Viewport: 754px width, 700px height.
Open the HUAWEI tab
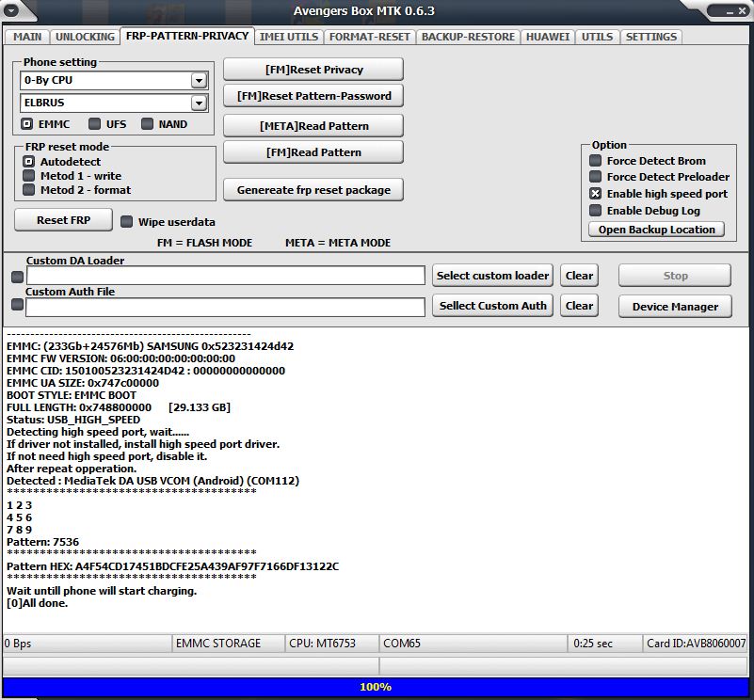[x=547, y=37]
